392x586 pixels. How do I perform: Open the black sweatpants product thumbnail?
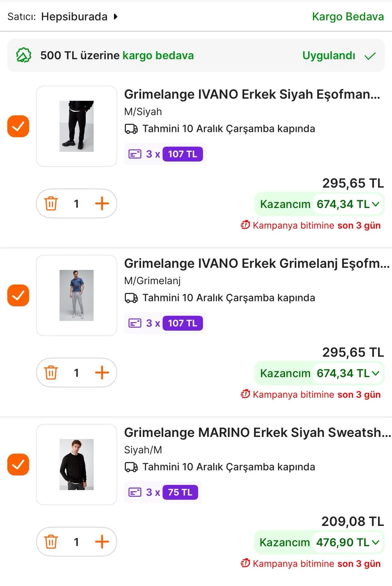(x=77, y=126)
